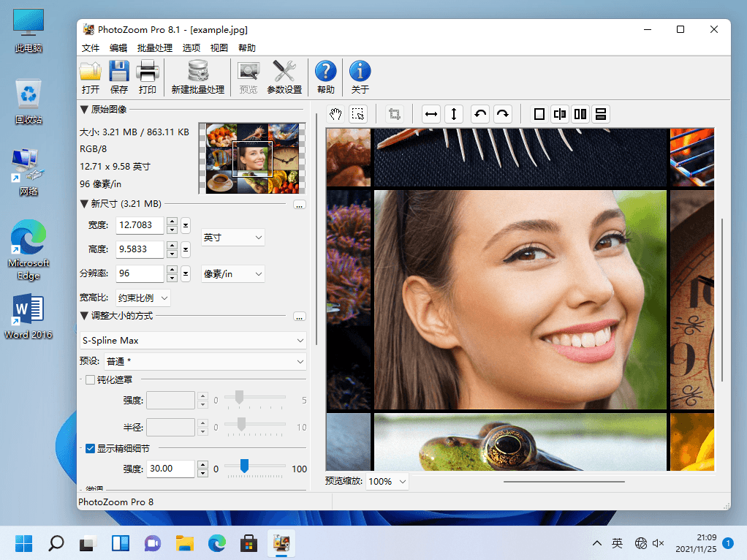This screenshot has width=747, height=560.
Task: Click the 分辨率 input field
Action: pos(140,273)
